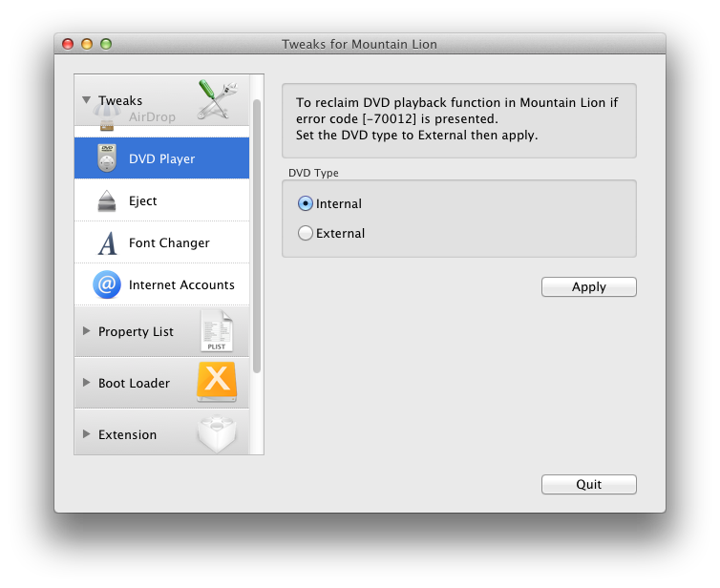The image size is (720, 588).
Task: Click the 'DVD Type' group label
Action: coord(313,173)
